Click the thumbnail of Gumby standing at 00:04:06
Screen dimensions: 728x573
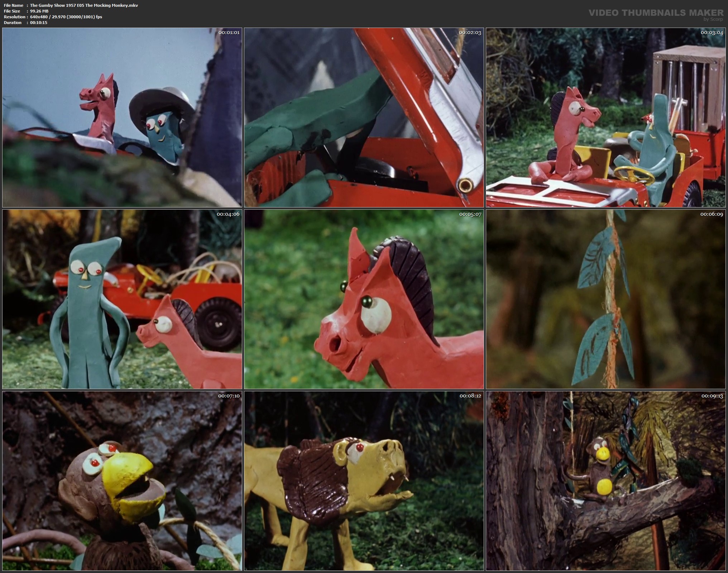(122, 299)
